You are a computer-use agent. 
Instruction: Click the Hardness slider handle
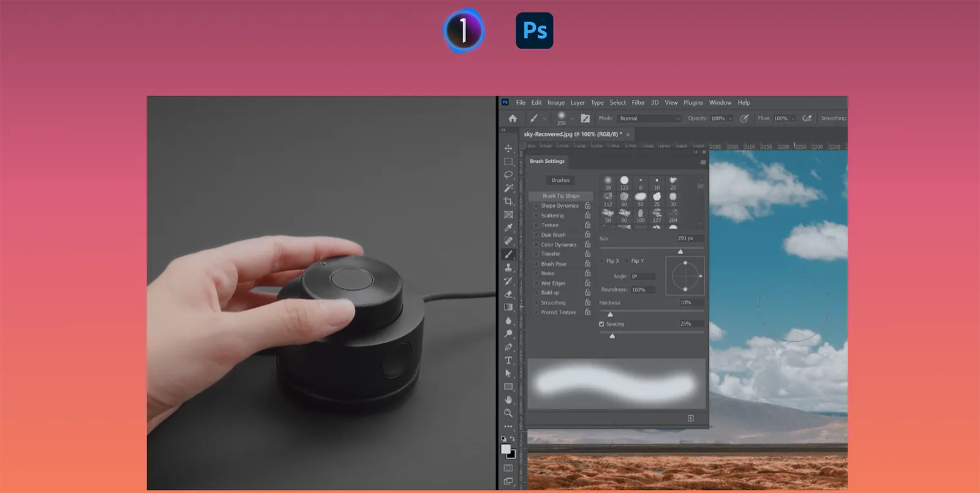[x=610, y=314]
